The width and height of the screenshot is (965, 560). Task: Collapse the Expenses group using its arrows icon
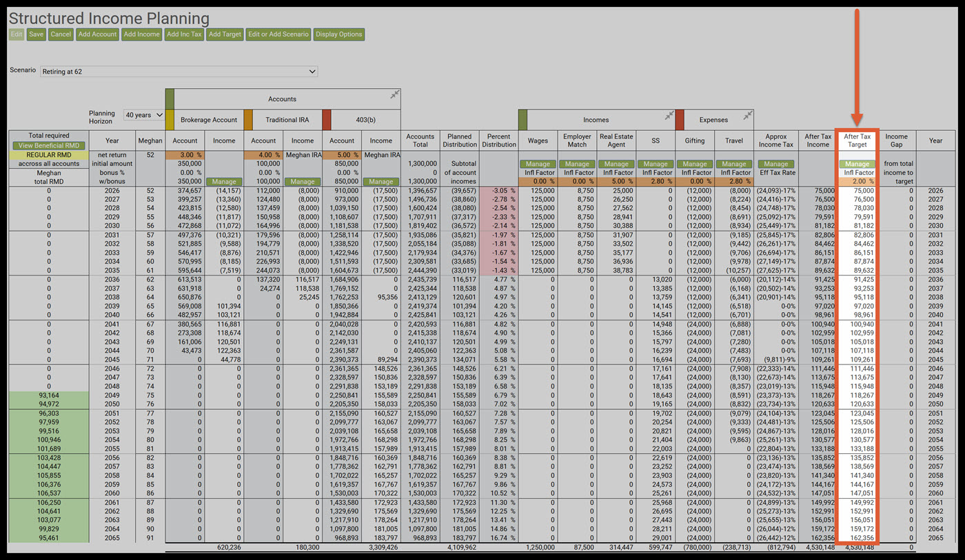click(x=746, y=115)
